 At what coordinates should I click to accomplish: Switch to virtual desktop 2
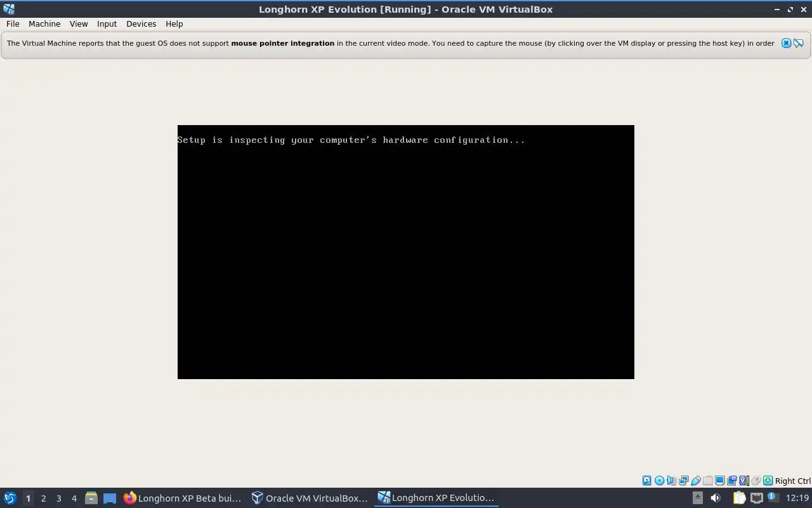coord(43,498)
